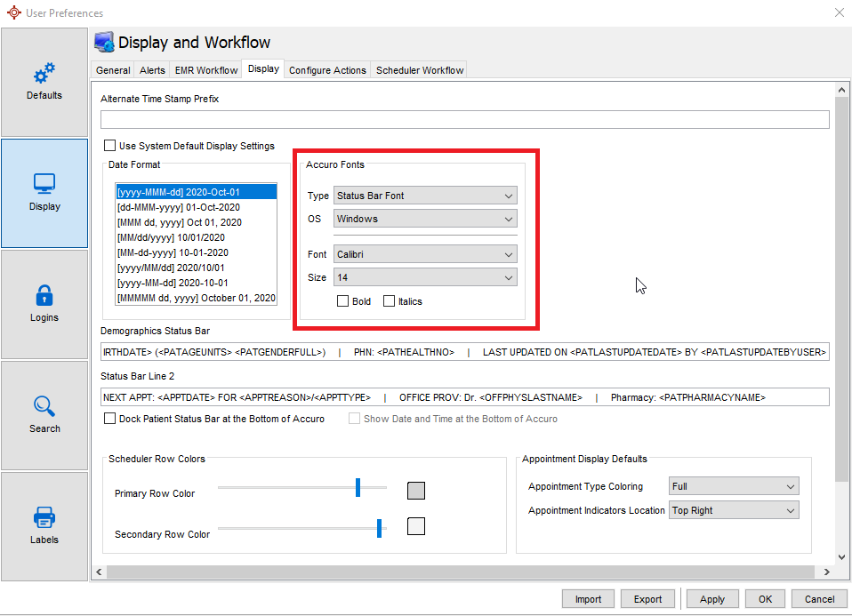
Task: Enable Use System Default Display Settings
Action: pos(110,146)
